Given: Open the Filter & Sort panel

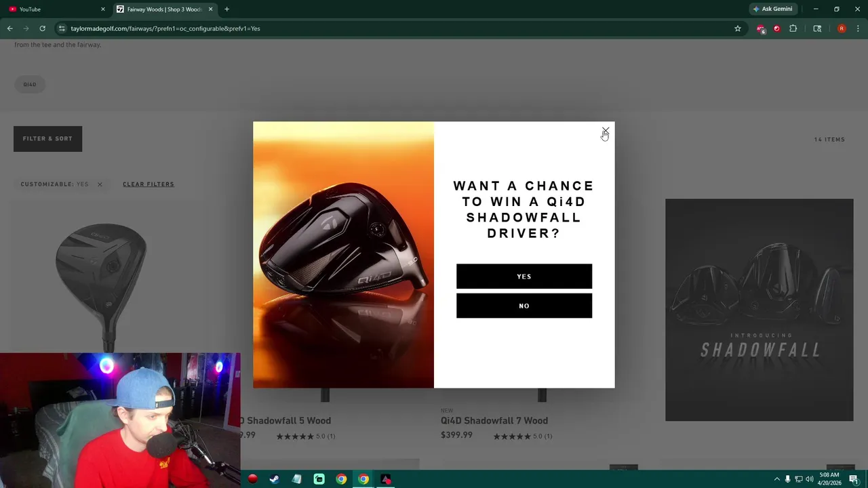Looking at the screenshot, I should tap(47, 139).
